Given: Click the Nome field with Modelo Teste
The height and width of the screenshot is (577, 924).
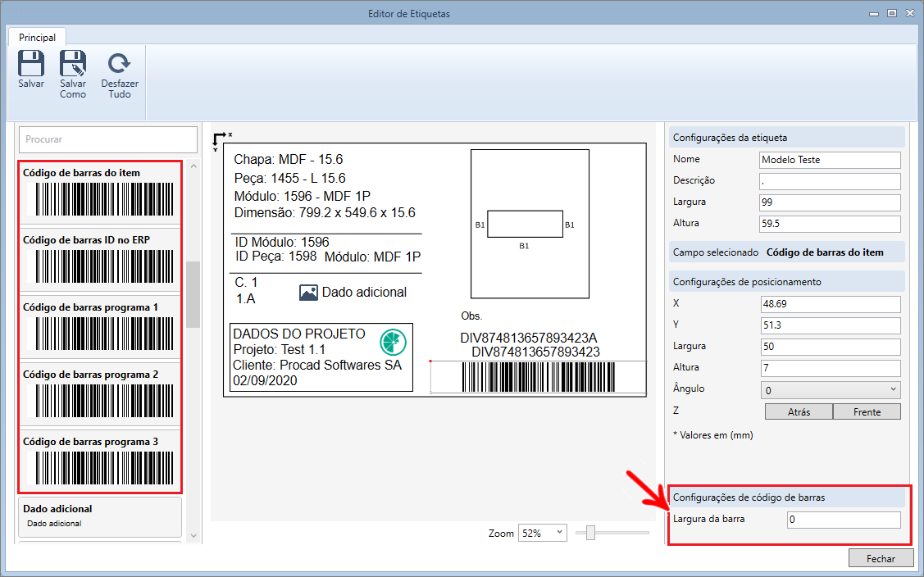Looking at the screenshot, I should point(830,160).
